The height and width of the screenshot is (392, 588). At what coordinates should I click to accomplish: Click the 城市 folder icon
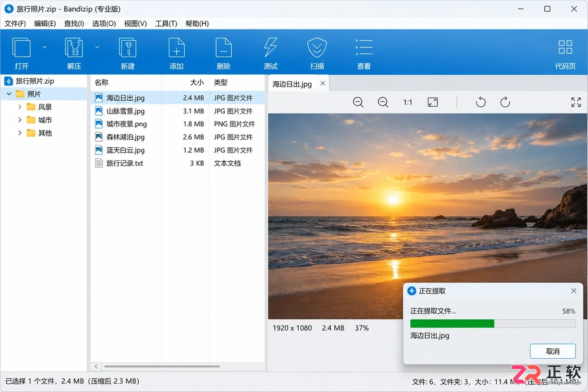[31, 120]
